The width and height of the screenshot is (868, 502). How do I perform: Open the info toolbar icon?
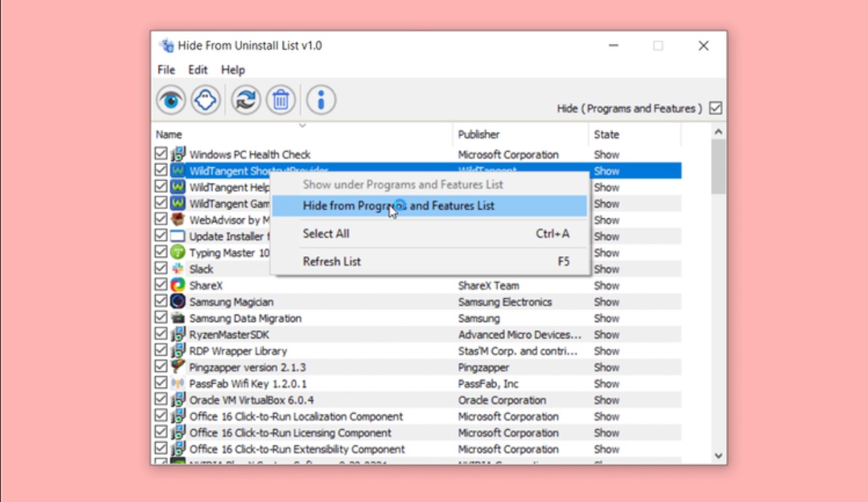coord(321,100)
